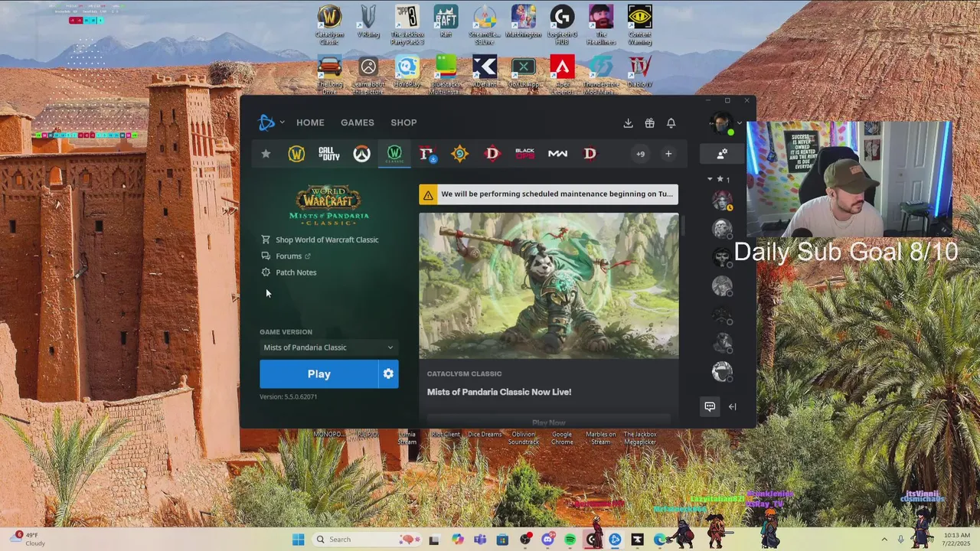980x551 pixels.
Task: Select the Hearthstone game icon
Action: (x=459, y=154)
